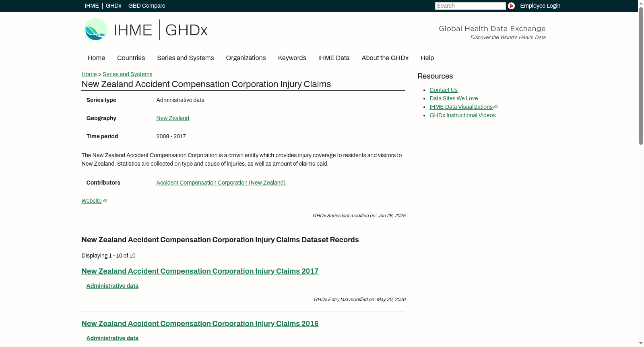This screenshot has width=644, height=347.
Task: Click 'Discover the World's Health Data' subtitle
Action: (508, 37)
